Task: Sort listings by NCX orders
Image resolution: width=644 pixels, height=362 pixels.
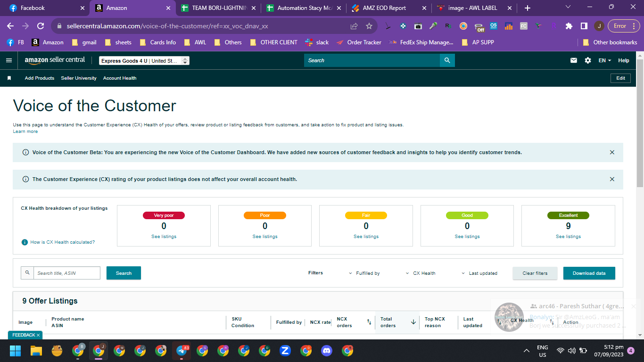Action: coord(369,322)
